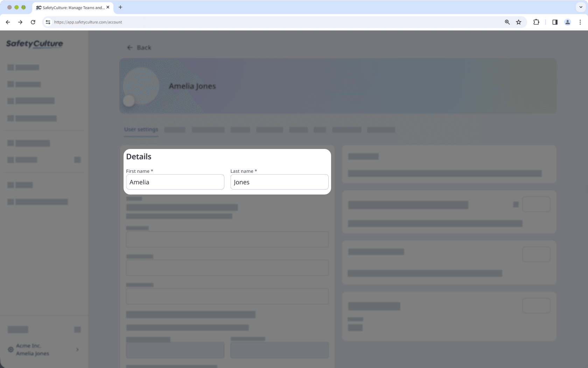Click the browser profile avatar icon
This screenshot has width=588, height=368.
point(567,22)
